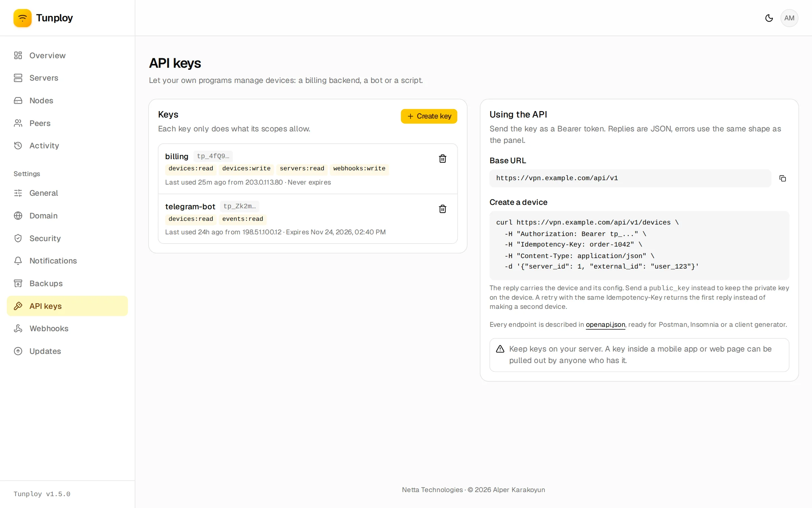Click billing's devices:read scope tag
This screenshot has height=508, width=812.
(191, 169)
